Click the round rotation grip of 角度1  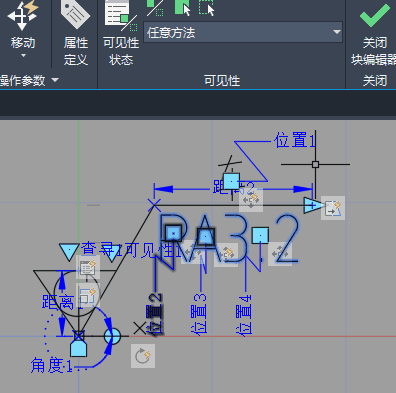tap(112, 336)
